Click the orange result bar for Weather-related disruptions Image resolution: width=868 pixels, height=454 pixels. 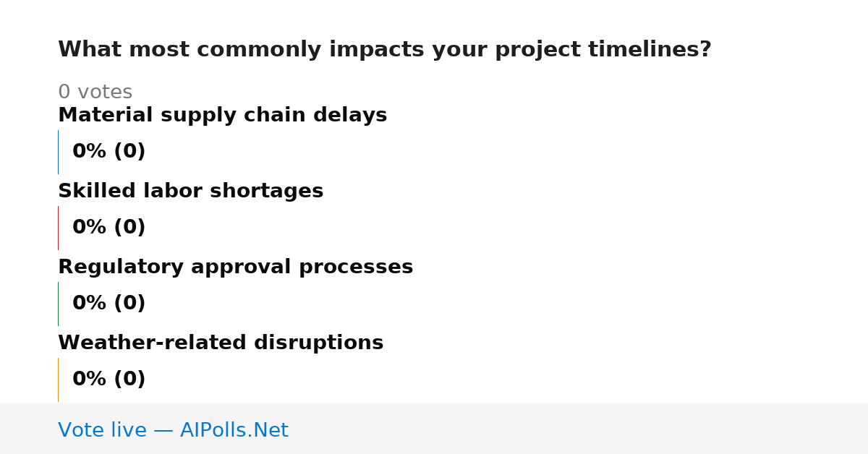point(58,380)
